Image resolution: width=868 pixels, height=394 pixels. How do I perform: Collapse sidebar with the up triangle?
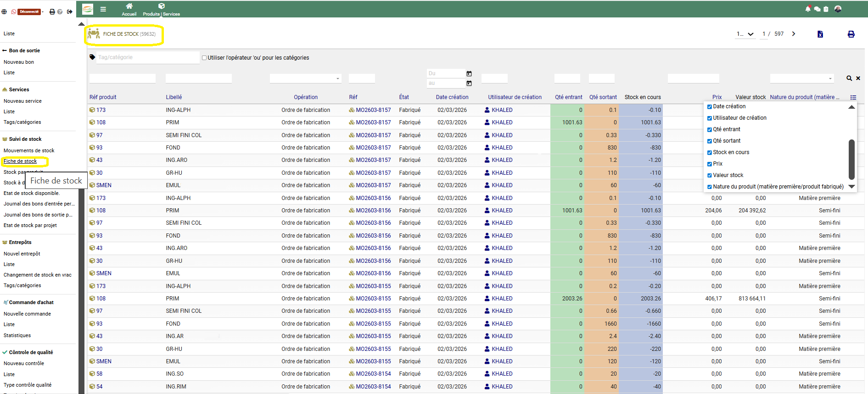coord(81,24)
